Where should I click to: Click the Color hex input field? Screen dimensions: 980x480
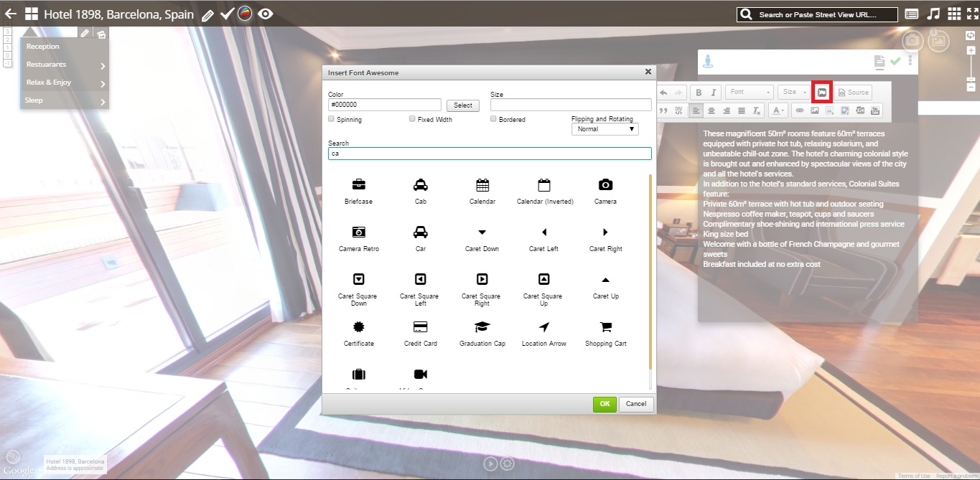(384, 105)
